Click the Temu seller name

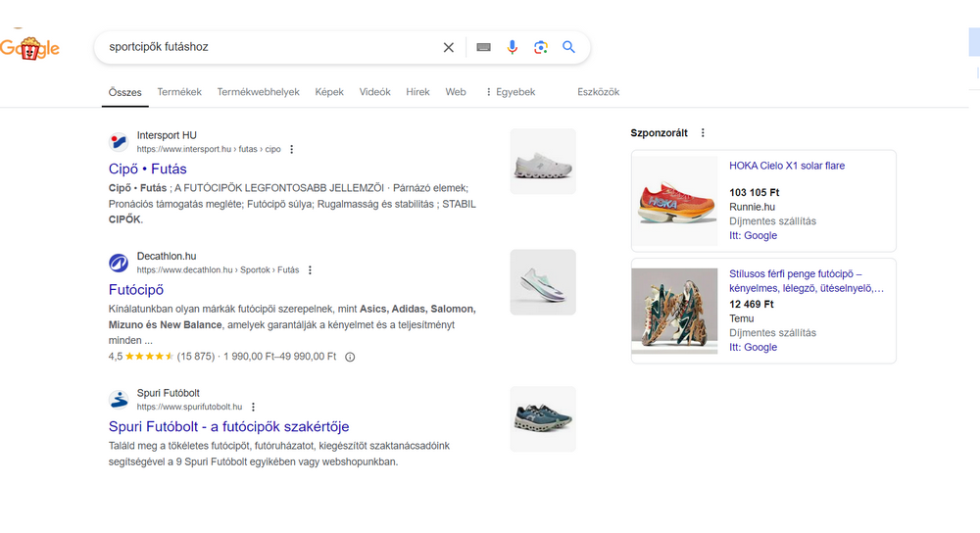point(741,318)
